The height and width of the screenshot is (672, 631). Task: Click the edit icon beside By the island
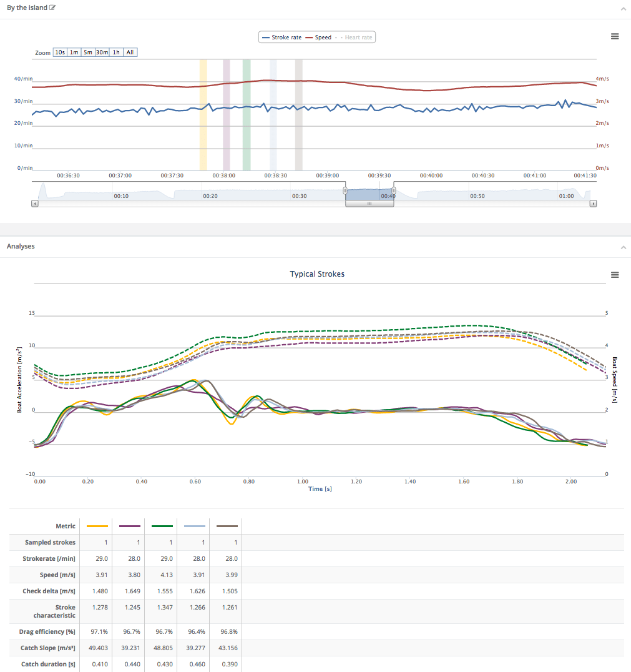click(x=52, y=7)
